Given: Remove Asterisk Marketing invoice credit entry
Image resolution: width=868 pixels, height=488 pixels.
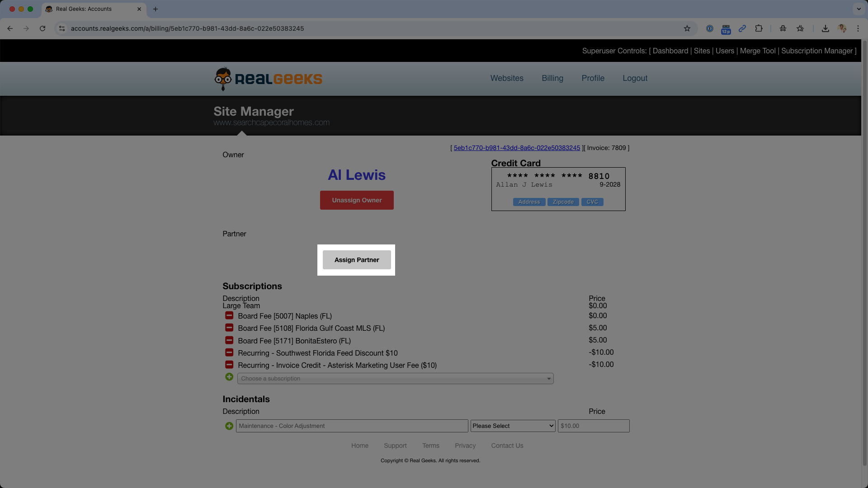Looking at the screenshot, I should click(229, 365).
